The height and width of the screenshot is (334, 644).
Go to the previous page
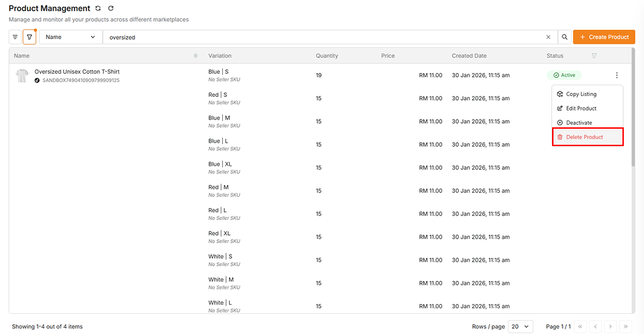[595, 326]
